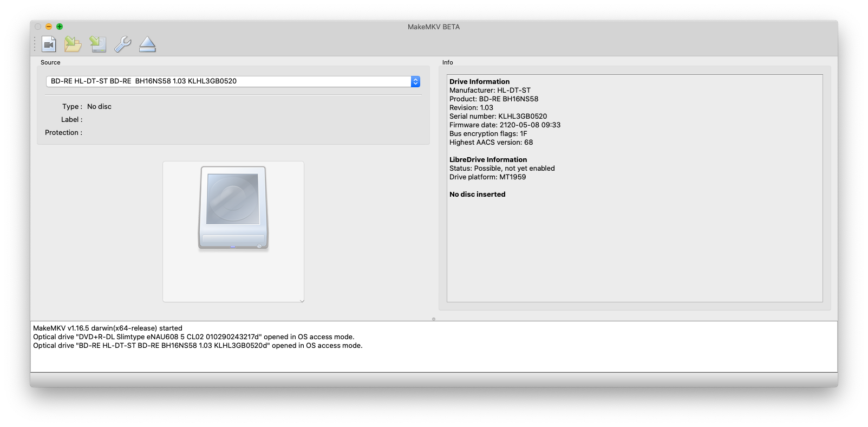Viewport: 868px width, 427px height.
Task: Click the dropdown arrow on drive selector
Action: [x=415, y=81]
